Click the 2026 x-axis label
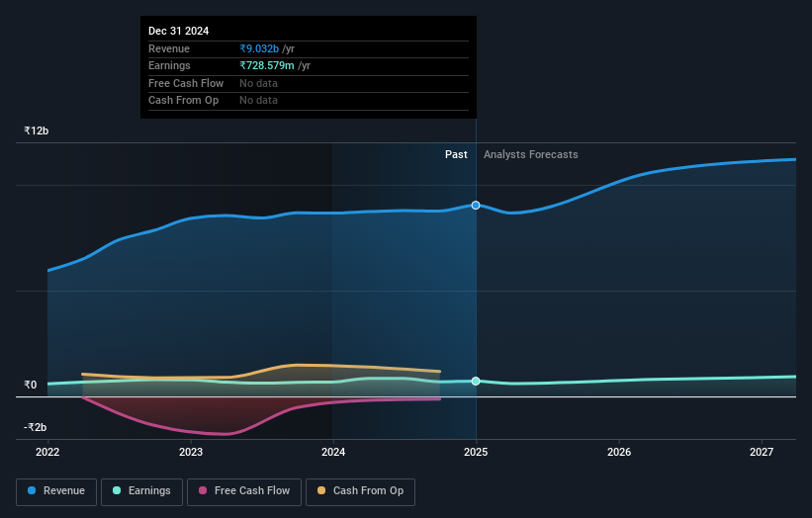 (619, 453)
